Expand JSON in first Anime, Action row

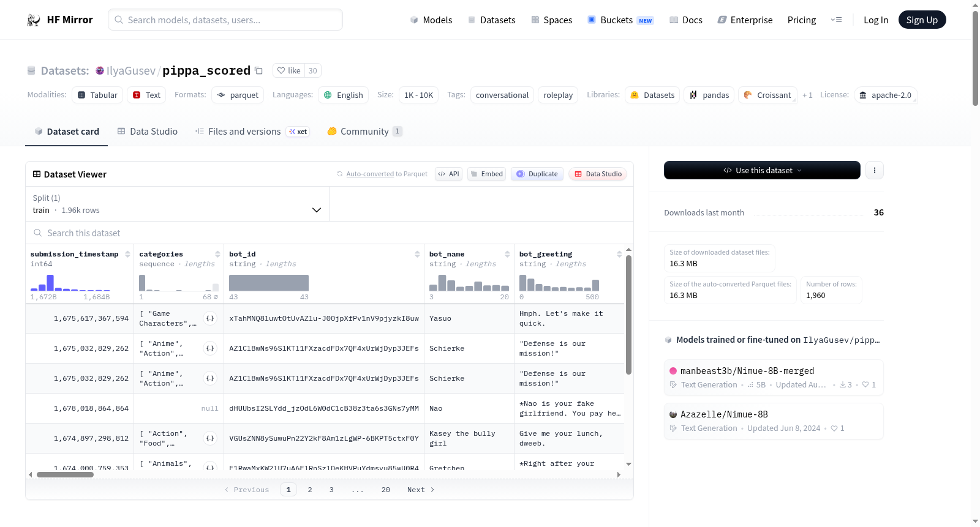[210, 348]
